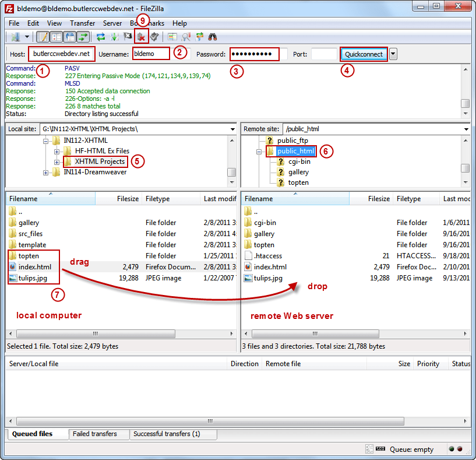The image size is (476, 460).
Task: Enable directory comparison
Action: pos(171,36)
